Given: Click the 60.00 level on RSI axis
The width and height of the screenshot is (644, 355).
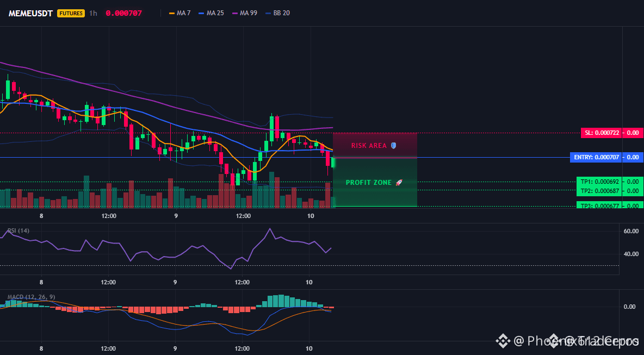Looking at the screenshot, I should coord(630,231).
